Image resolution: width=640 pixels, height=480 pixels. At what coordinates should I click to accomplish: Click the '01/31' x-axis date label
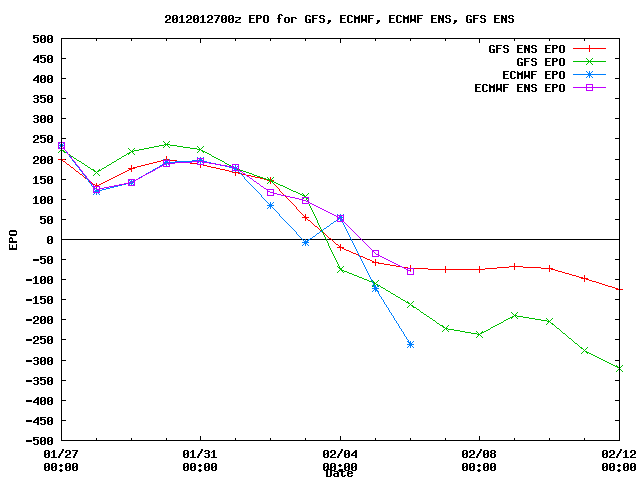(x=200, y=454)
